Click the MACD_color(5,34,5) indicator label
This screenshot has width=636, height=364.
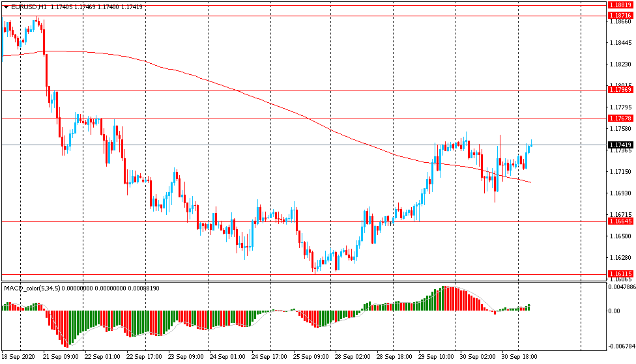32,288
